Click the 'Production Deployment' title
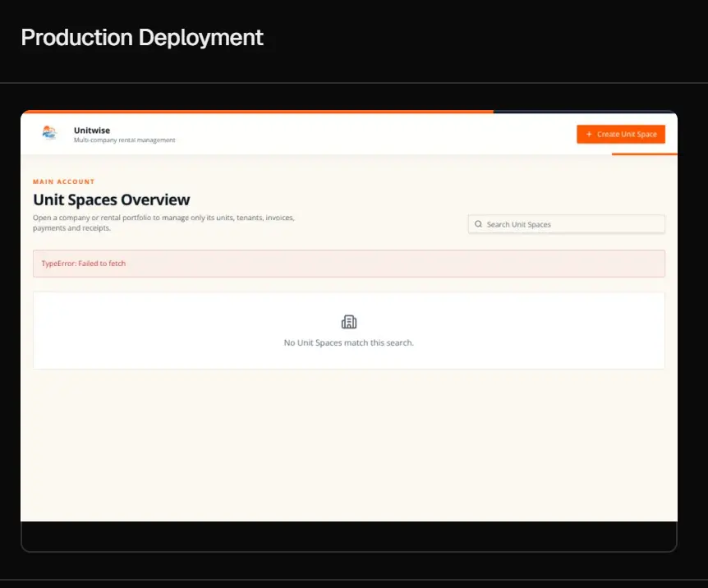 tap(142, 38)
